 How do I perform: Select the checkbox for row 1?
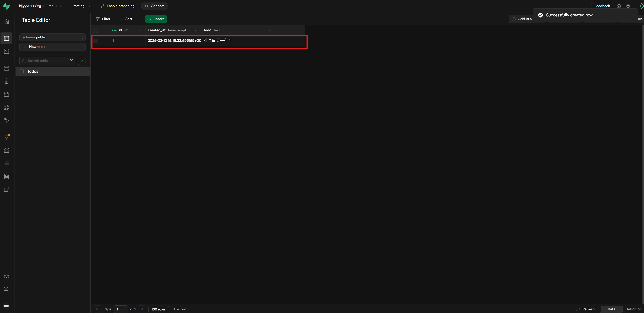(x=95, y=41)
